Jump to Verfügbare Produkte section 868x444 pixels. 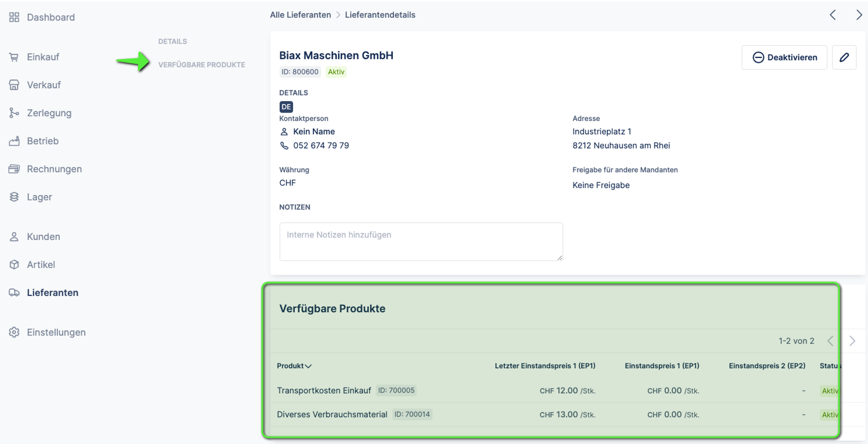click(x=201, y=65)
